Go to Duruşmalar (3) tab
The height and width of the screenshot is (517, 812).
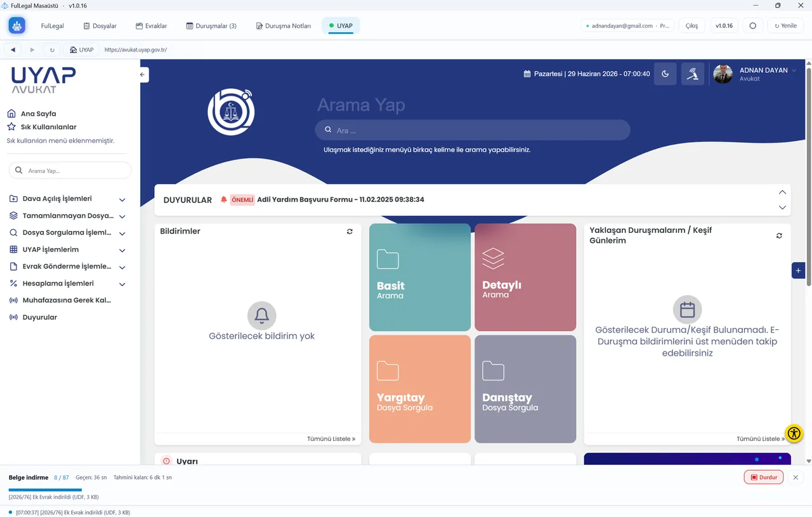[x=211, y=26]
